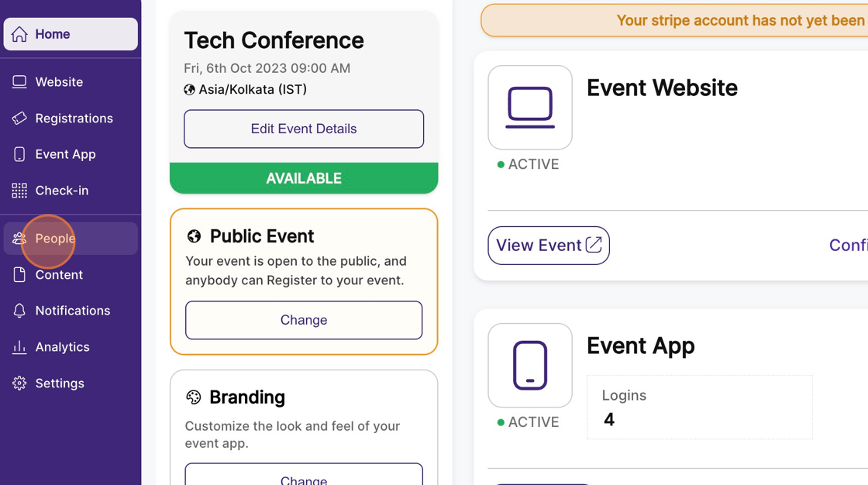The width and height of the screenshot is (868, 485).
Task: Click Change button under Branding
Action: tap(304, 476)
